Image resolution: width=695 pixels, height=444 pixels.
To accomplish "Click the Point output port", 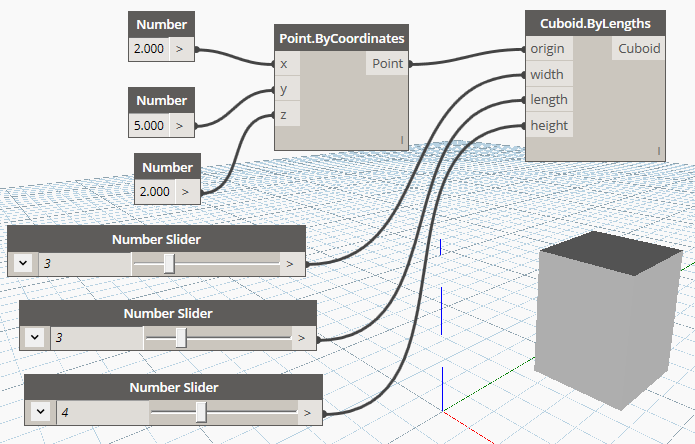I will pyautogui.click(x=387, y=64).
